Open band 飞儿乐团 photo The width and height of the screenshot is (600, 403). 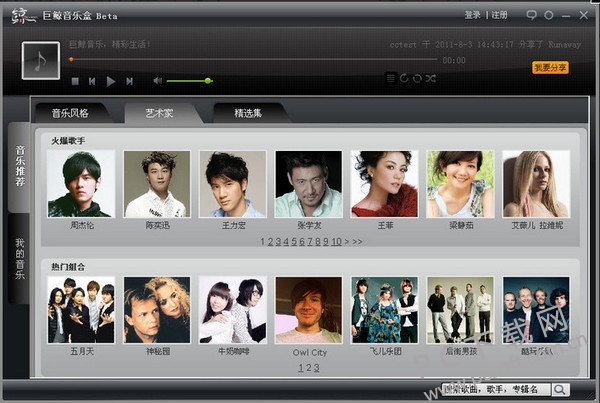pos(385,310)
